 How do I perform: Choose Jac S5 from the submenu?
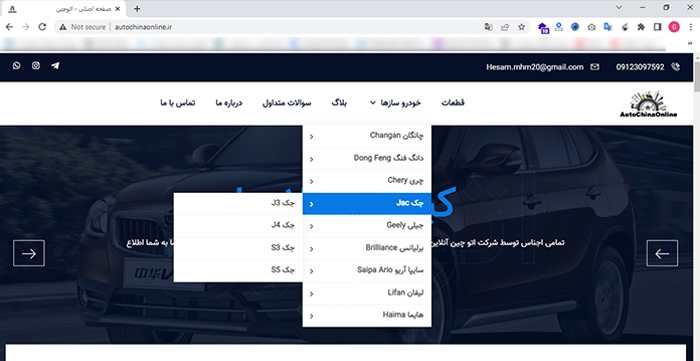pyautogui.click(x=238, y=270)
